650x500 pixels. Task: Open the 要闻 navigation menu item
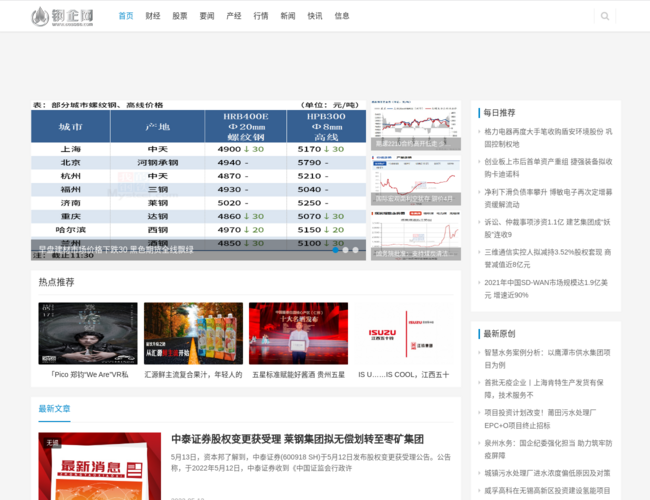coord(206,16)
